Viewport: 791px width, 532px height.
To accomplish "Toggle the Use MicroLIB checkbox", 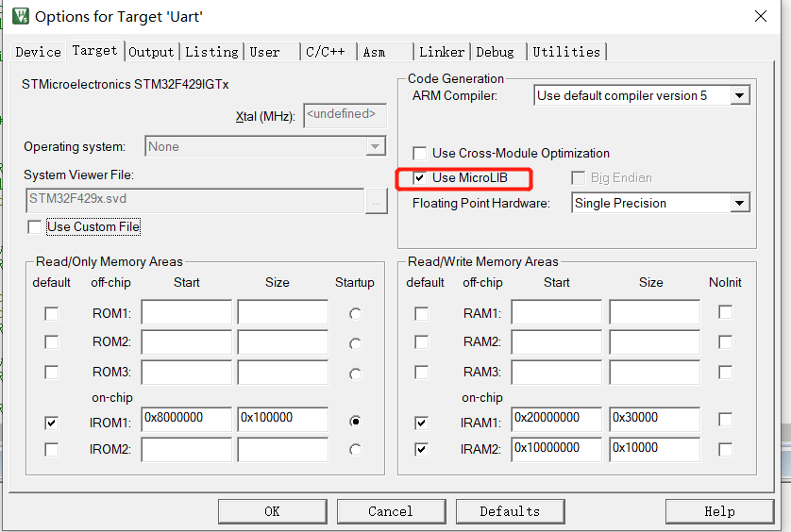I will pyautogui.click(x=419, y=178).
